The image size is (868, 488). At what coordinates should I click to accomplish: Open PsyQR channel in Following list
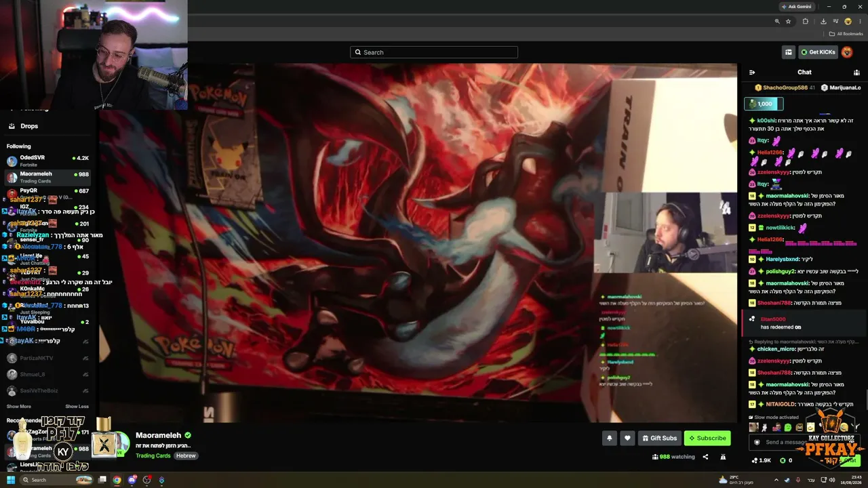pos(47,194)
